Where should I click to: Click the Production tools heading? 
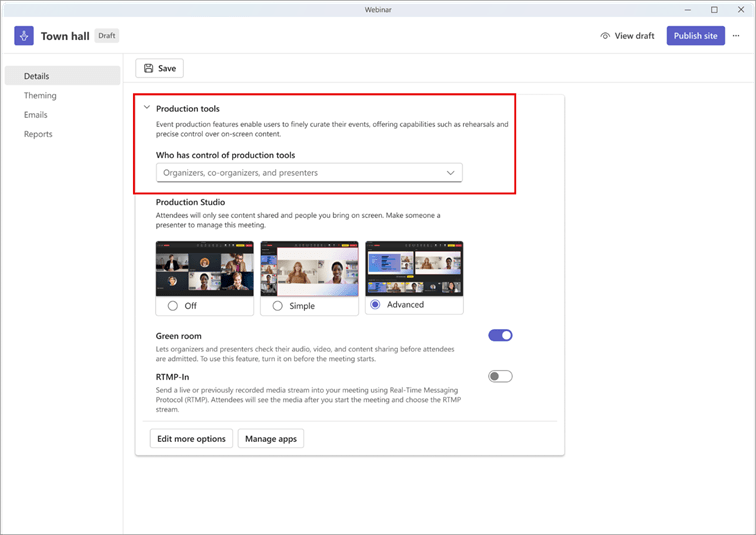point(188,109)
